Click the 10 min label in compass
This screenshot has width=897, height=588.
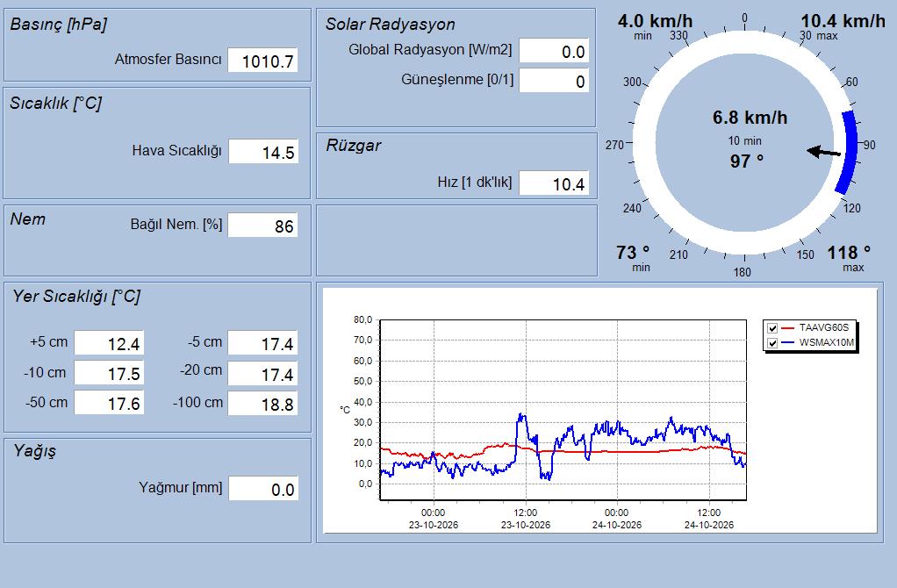[x=745, y=140]
